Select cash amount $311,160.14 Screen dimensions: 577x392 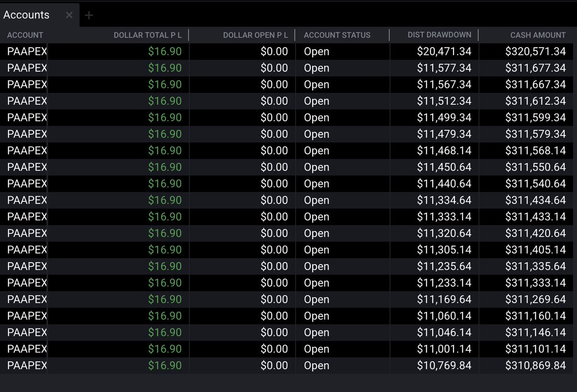[x=536, y=316]
